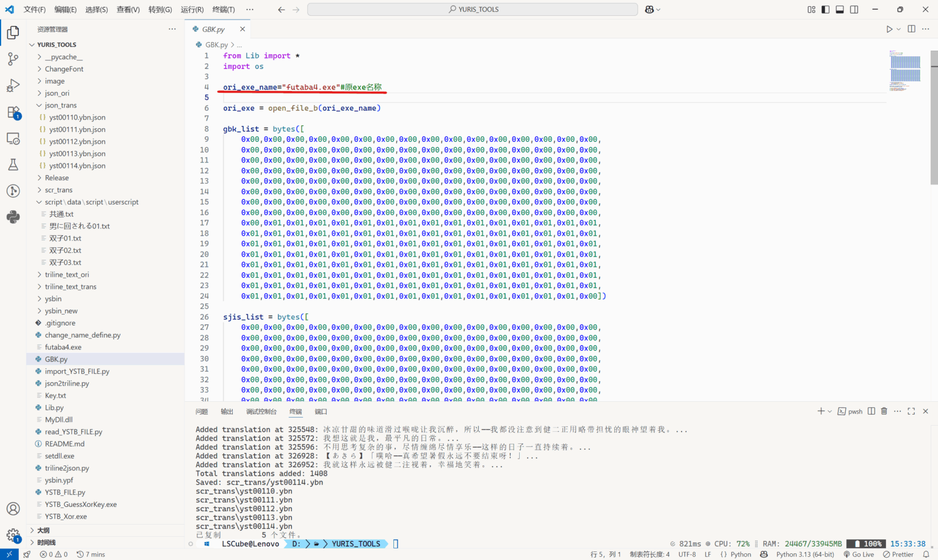This screenshot has width=938, height=560.
Task: Split the editor to the right
Action: (911, 29)
